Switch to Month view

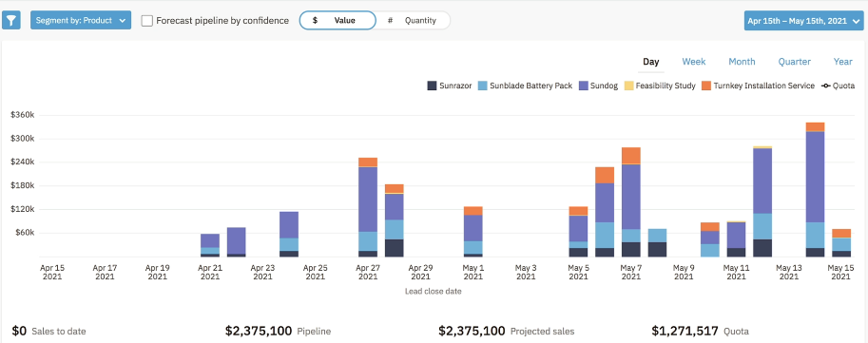click(x=742, y=62)
